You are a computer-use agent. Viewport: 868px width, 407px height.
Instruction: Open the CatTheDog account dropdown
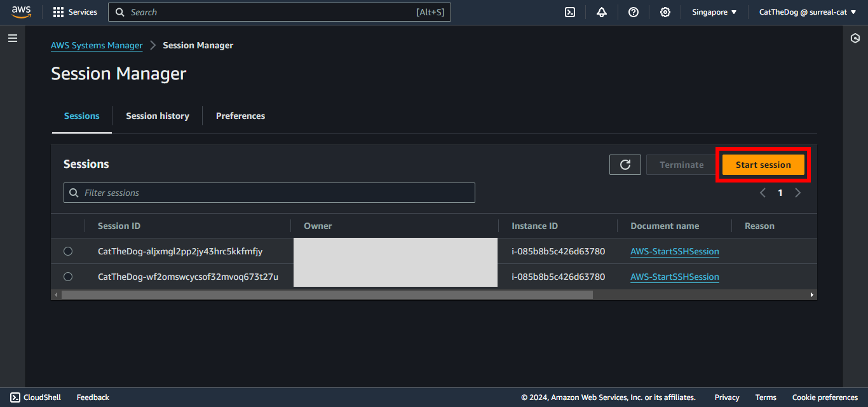tap(808, 12)
